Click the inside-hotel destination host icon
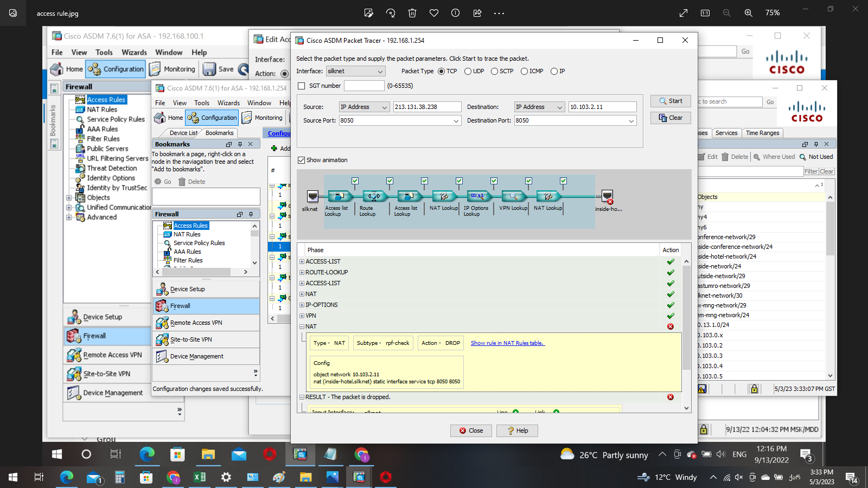 tap(607, 196)
